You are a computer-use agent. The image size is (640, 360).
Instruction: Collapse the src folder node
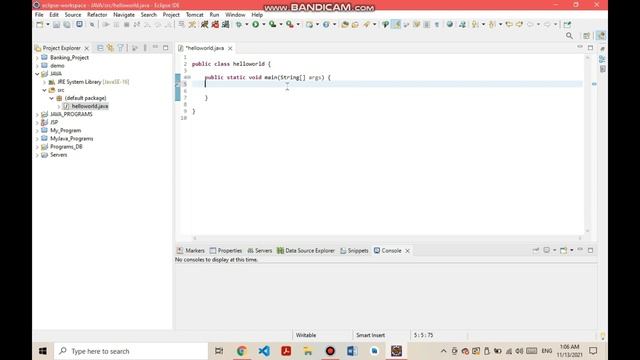click(44, 90)
